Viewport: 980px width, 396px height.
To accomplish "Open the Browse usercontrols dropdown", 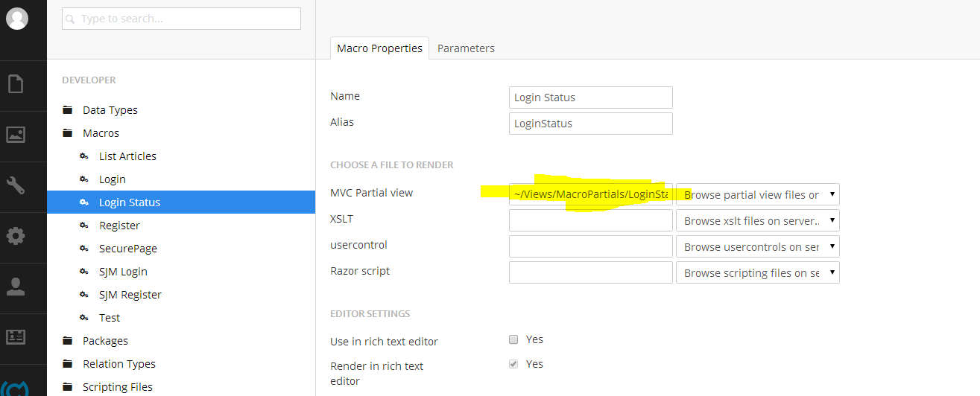I will point(758,247).
